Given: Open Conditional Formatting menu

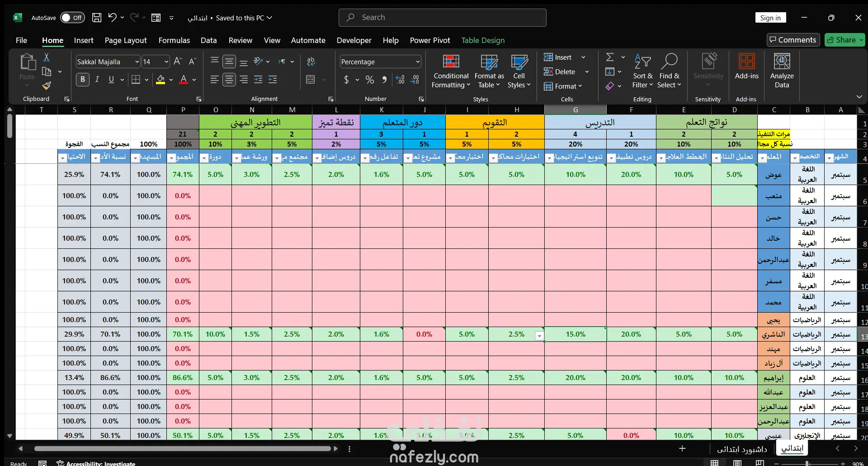Looking at the screenshot, I should (451, 71).
